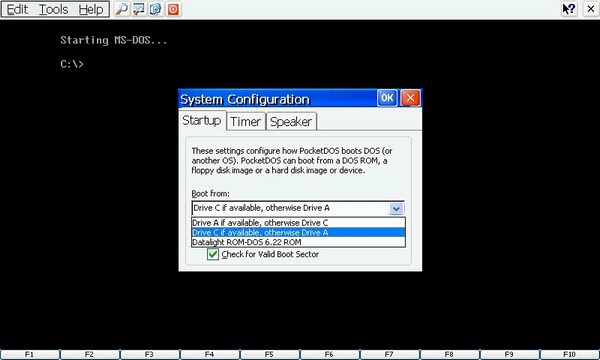This screenshot has width=600, height=360.
Task: Tap the F7 function key button
Action: tap(390, 354)
